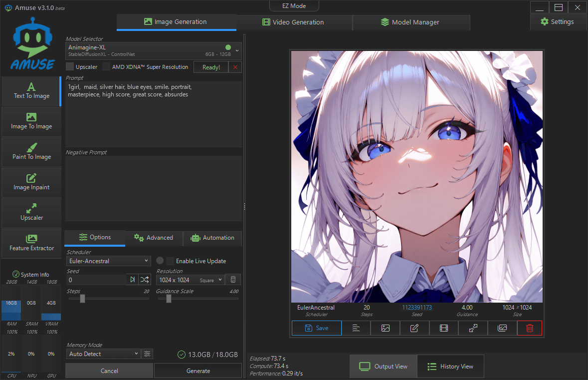This screenshot has height=380, width=588.
Task: Check Enable Live Update box
Action: click(x=170, y=261)
